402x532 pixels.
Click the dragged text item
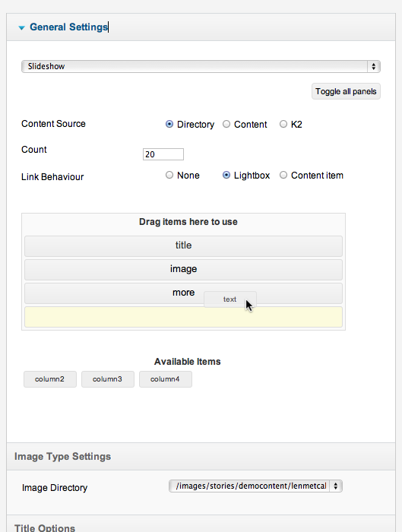(230, 299)
